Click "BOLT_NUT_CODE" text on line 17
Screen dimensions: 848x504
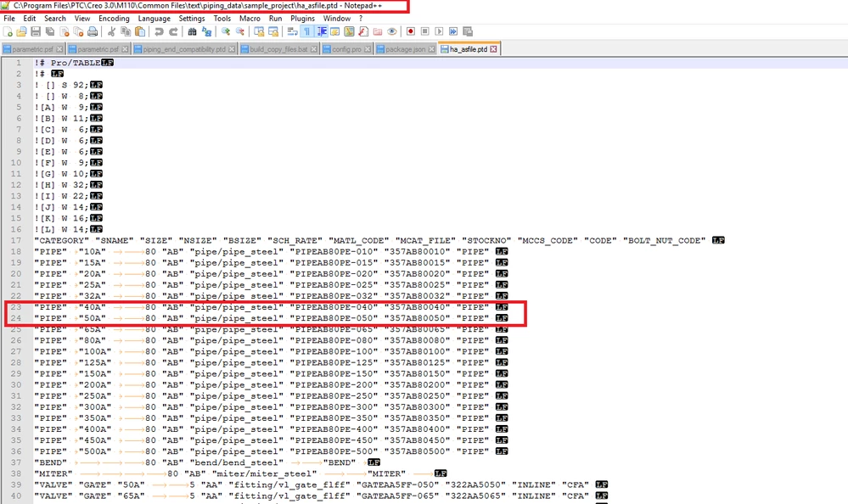(x=664, y=241)
